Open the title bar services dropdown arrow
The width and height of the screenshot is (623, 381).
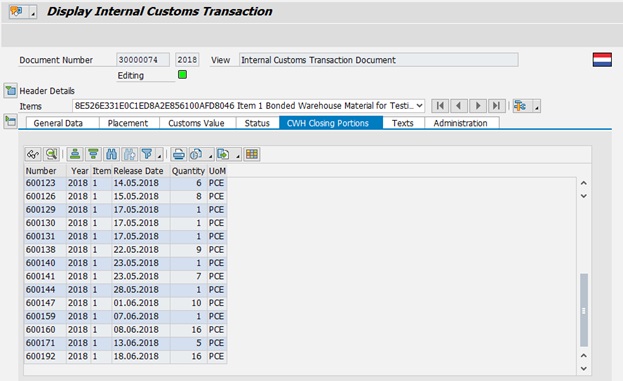click(x=33, y=12)
